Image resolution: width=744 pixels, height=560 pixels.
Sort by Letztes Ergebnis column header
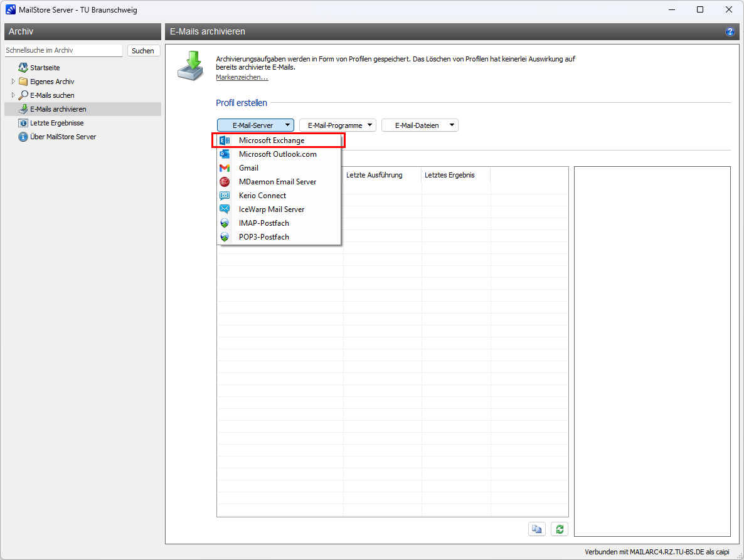[x=456, y=175]
